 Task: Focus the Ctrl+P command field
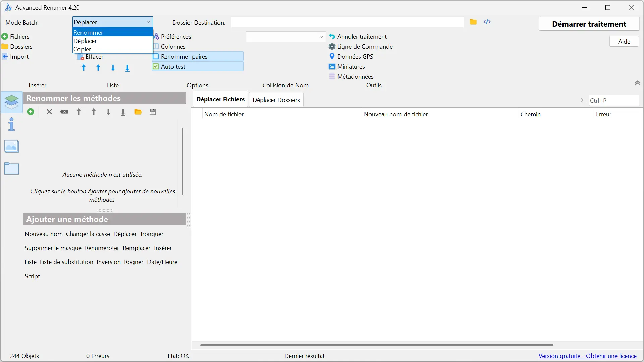pos(614,100)
